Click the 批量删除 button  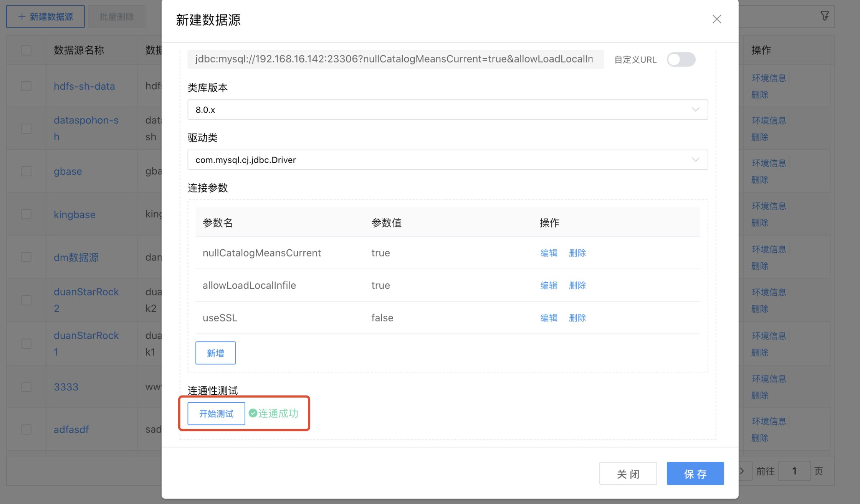(117, 16)
